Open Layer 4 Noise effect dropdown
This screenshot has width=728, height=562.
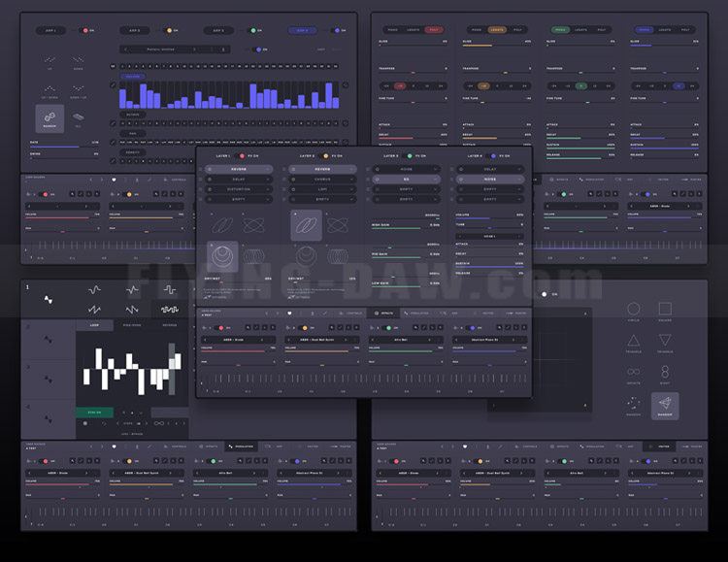click(x=490, y=180)
